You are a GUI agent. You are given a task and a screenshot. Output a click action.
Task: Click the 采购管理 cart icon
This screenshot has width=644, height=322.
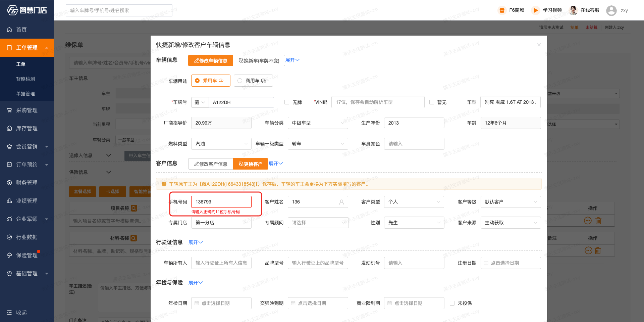coord(9,110)
